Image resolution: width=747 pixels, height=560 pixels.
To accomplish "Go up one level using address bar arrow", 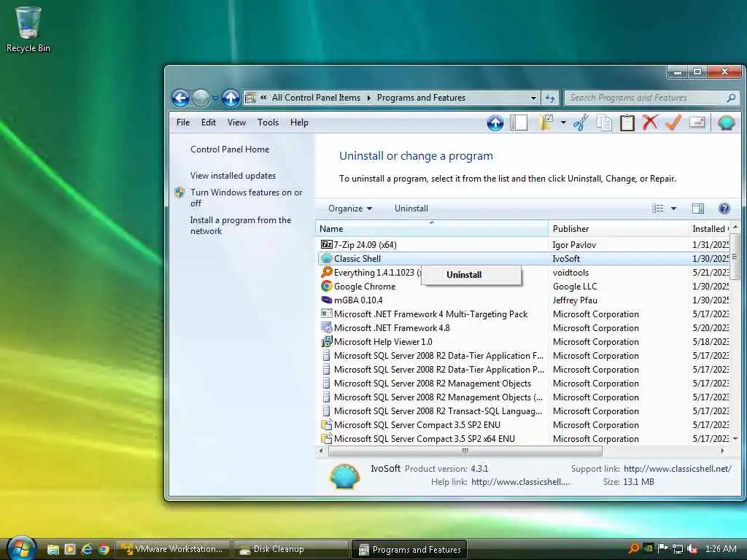I will (231, 98).
